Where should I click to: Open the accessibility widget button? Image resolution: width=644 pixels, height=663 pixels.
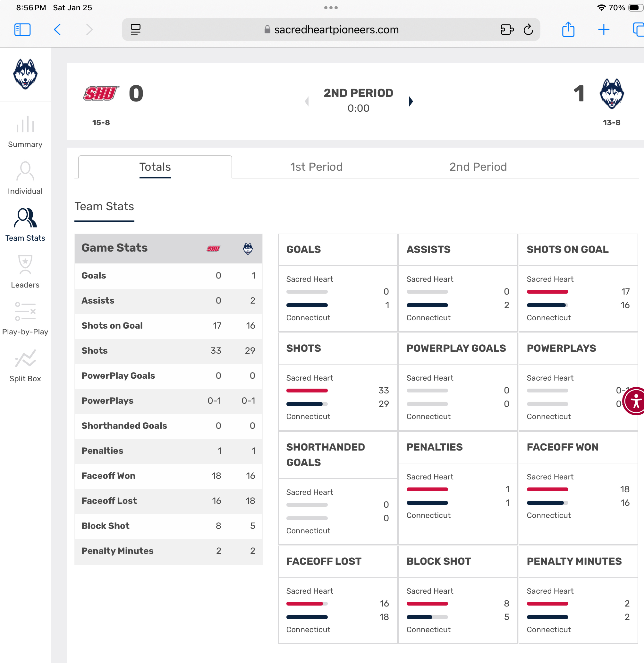(x=636, y=401)
